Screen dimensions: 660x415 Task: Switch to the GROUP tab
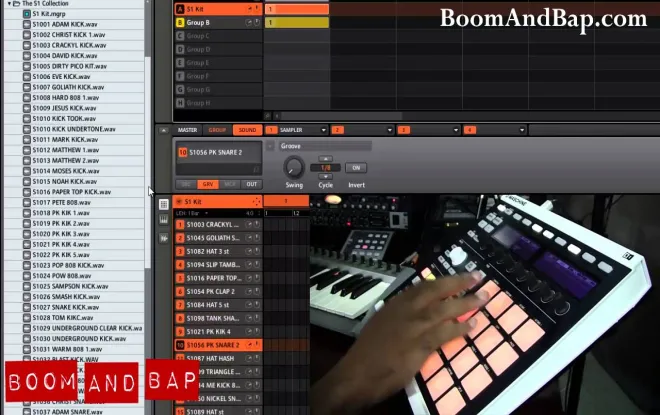pos(217,130)
